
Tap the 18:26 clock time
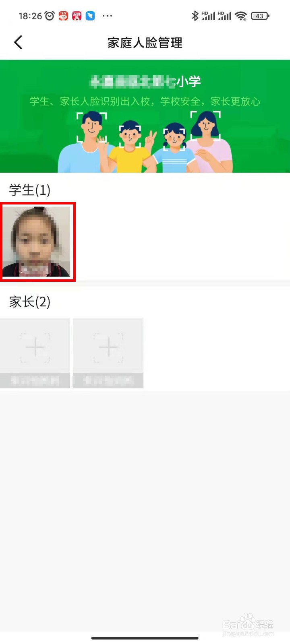(x=30, y=16)
